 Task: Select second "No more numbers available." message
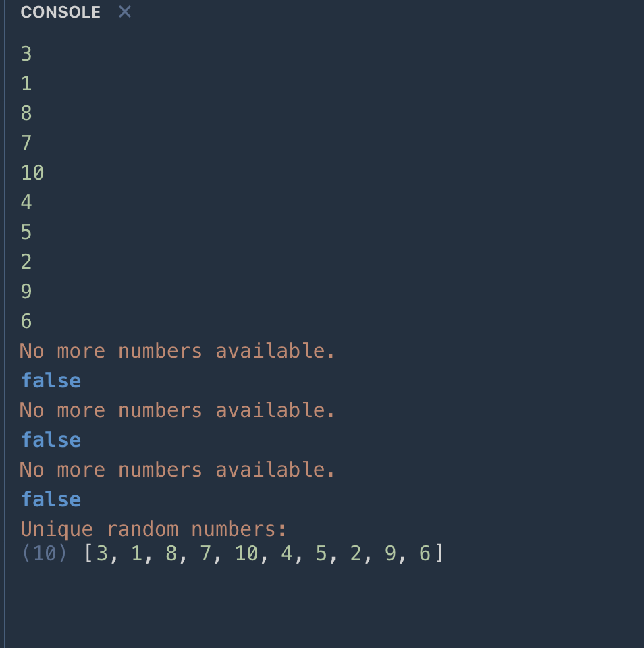[177, 410]
